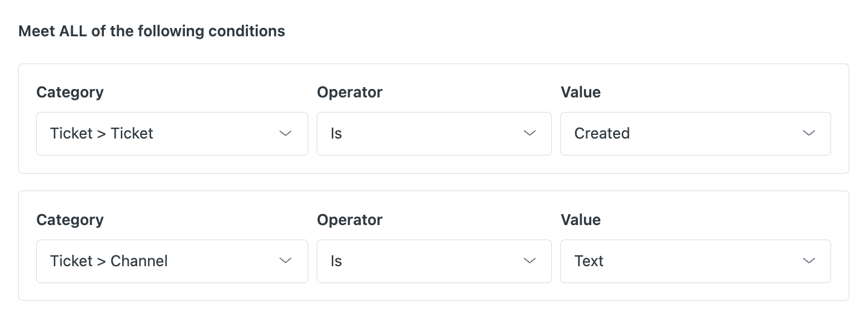
Task: Click chevron arrow beside Text value
Action: click(809, 261)
